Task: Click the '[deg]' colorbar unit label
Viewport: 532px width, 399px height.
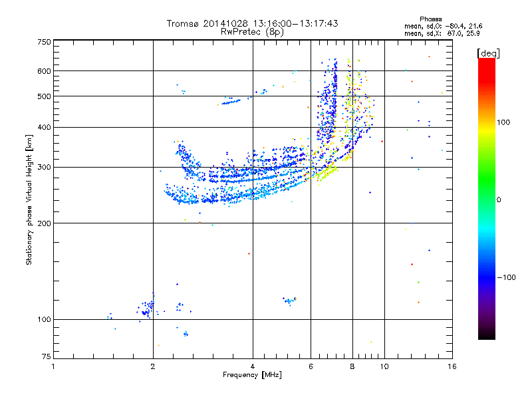Action: click(488, 53)
